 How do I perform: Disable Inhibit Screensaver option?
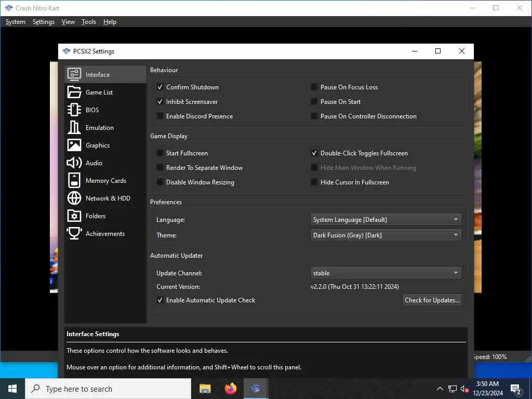pos(160,101)
